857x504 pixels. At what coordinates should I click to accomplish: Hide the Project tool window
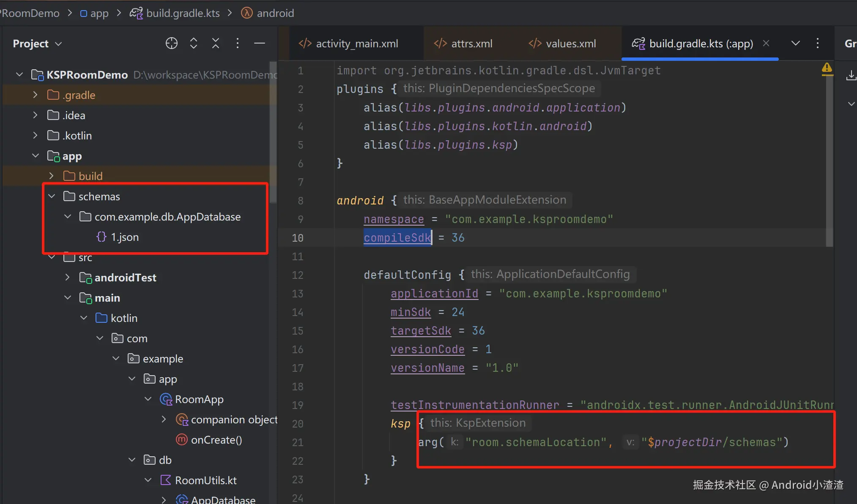coord(260,44)
